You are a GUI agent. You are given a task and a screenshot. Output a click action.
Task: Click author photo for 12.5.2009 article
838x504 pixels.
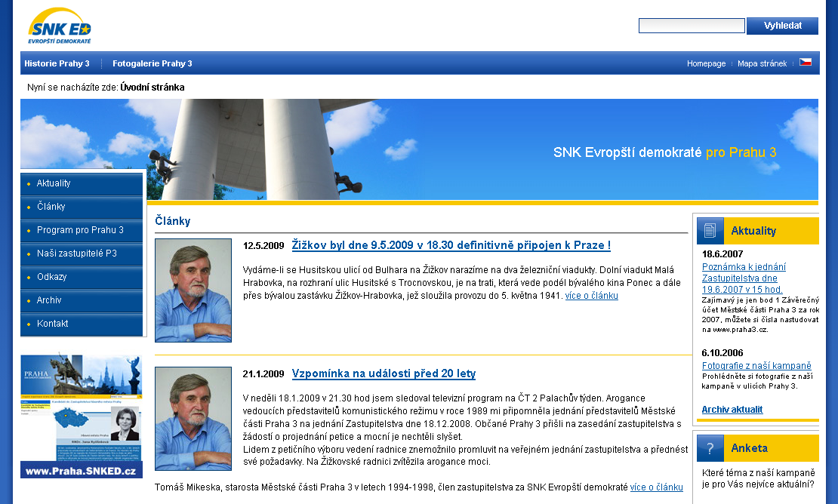point(193,290)
